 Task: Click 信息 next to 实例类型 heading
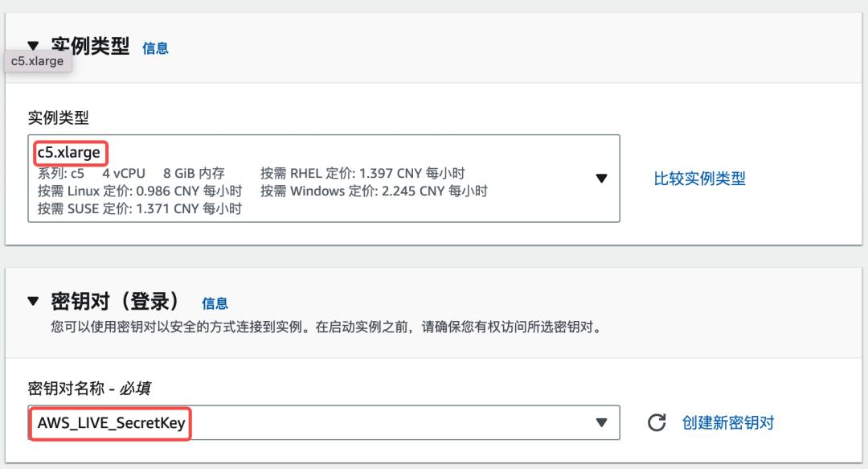coord(157,48)
